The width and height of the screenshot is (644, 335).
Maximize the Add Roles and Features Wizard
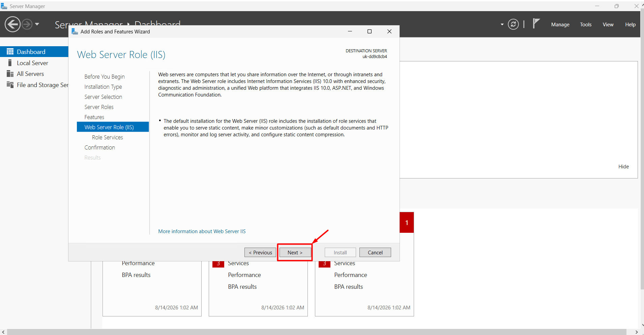click(x=370, y=31)
